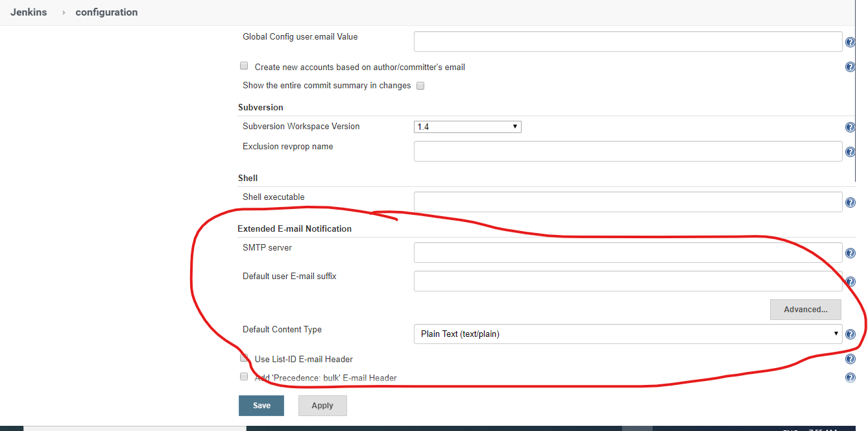The height and width of the screenshot is (431, 868).
Task: Open help for Subversion Workspace Version
Action: tap(850, 127)
